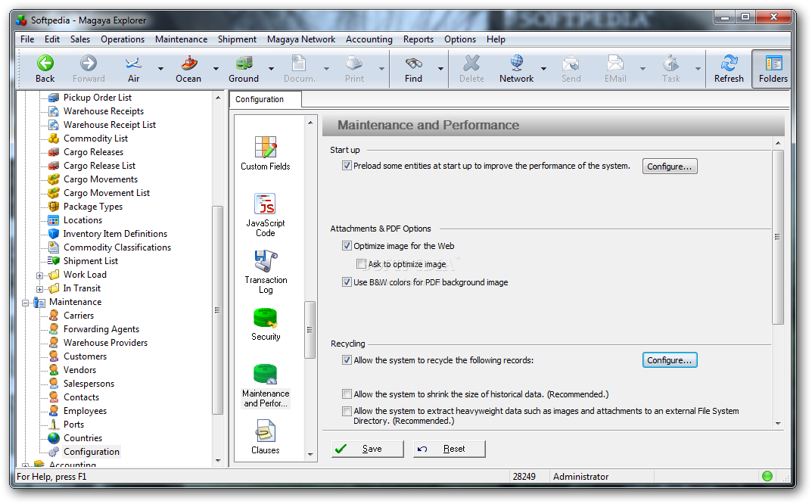
Task: Click folder tree vertical scrollbar thumb
Action: [217, 310]
